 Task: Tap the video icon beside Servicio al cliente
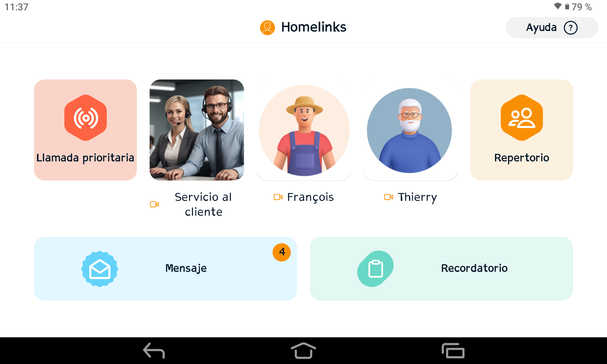tap(154, 204)
